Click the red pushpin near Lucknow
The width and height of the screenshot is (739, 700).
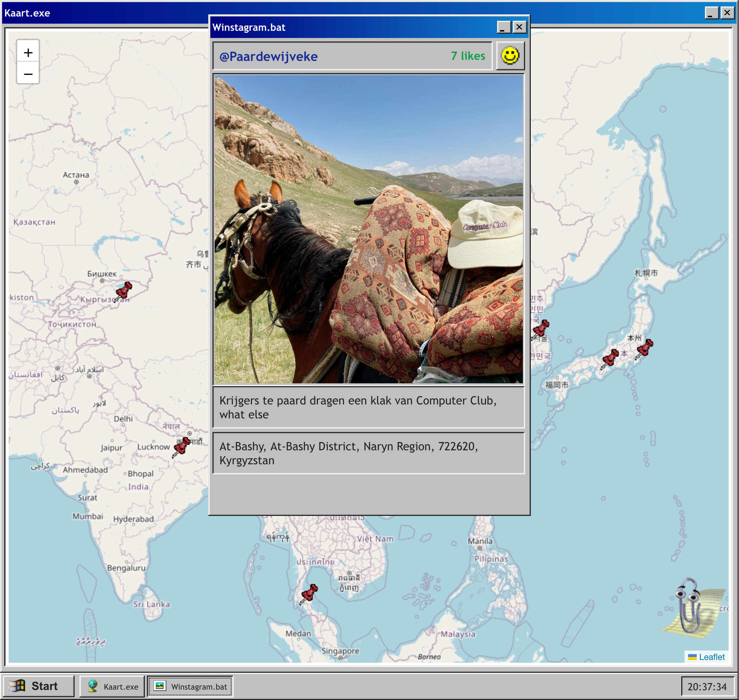(182, 447)
